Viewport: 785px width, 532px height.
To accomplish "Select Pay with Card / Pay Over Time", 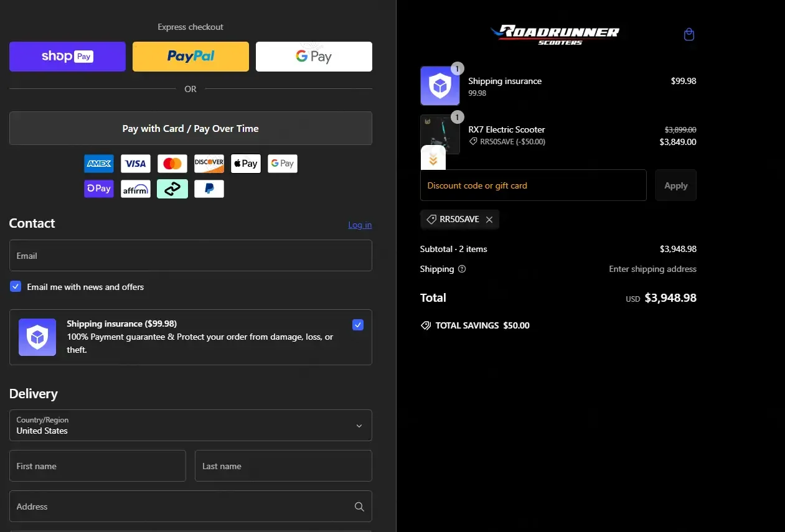I will 190,128.
